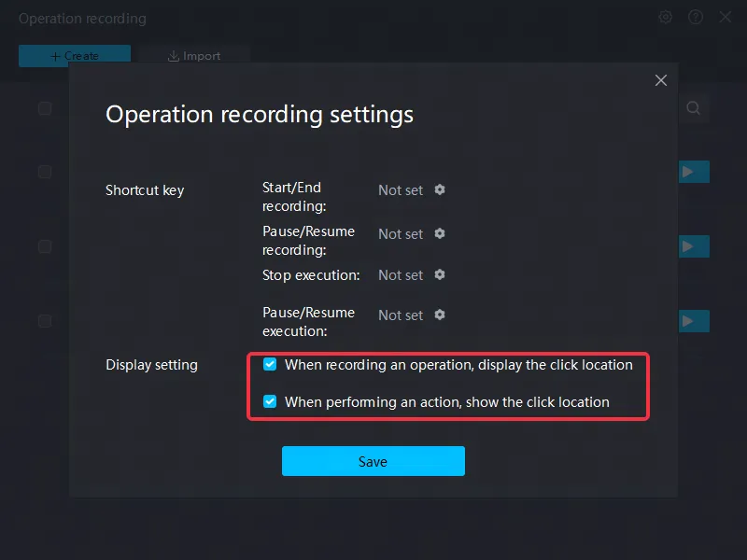Screen dimensions: 747x560
Task: Tick the last recording row checkbox
Action: (x=45, y=321)
